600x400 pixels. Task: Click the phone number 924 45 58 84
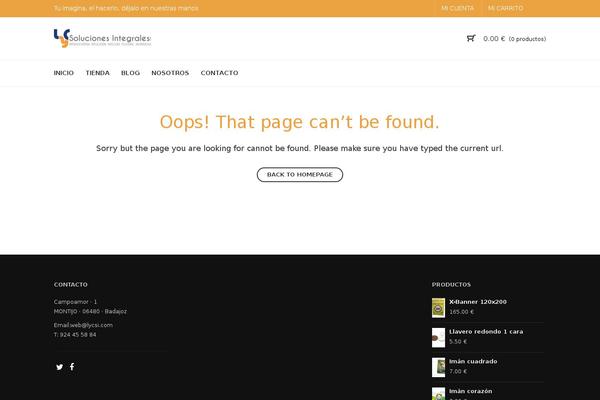coord(78,335)
